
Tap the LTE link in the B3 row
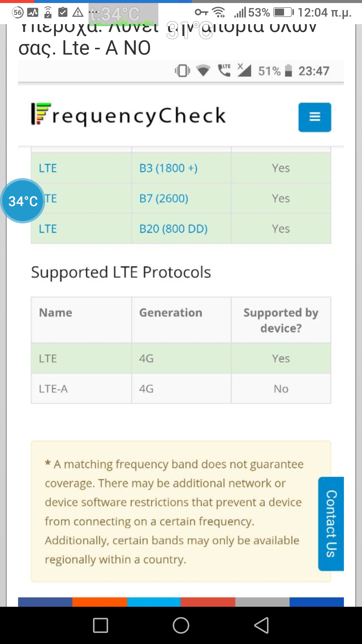(48, 168)
